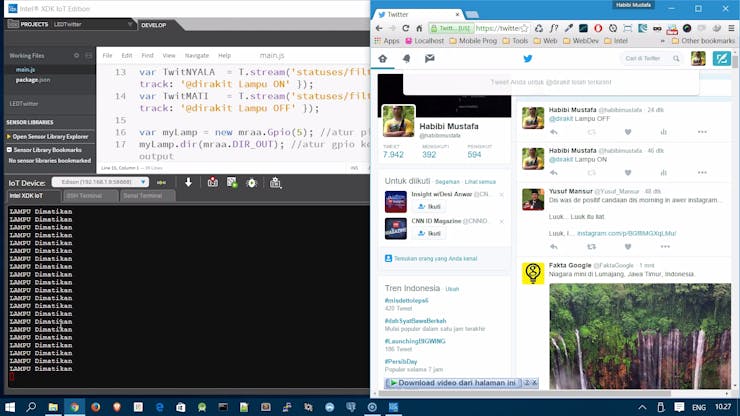Open Twitter notifications bell
The height and width of the screenshot is (416, 740).
(x=406, y=59)
